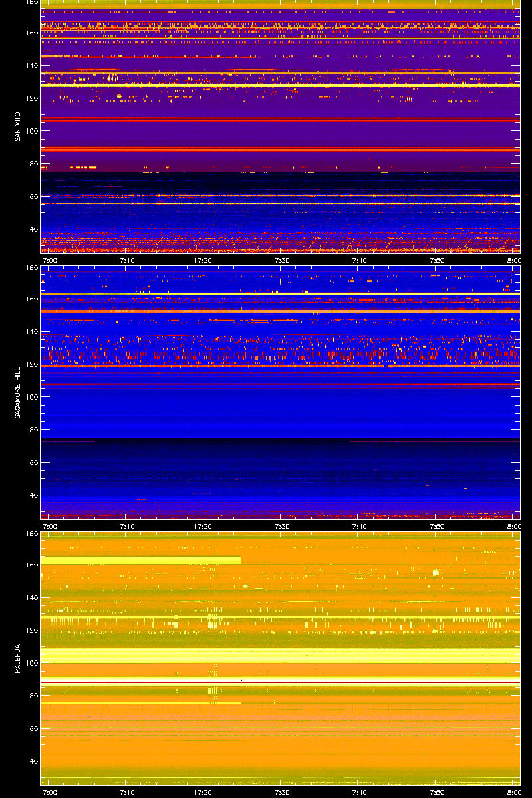Select the 17:20 time label under San Vito panel

[203, 261]
